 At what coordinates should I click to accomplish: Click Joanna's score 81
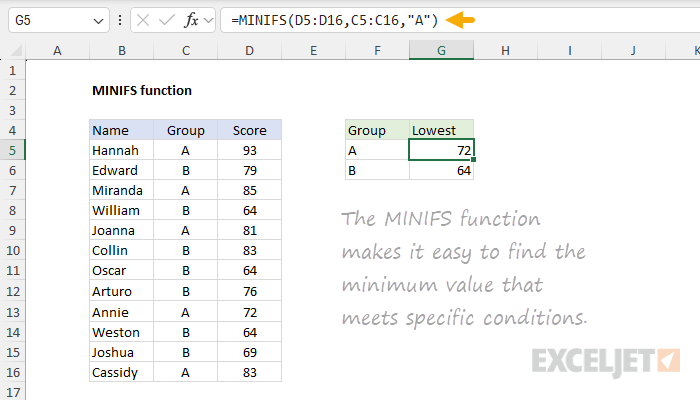[x=250, y=230]
